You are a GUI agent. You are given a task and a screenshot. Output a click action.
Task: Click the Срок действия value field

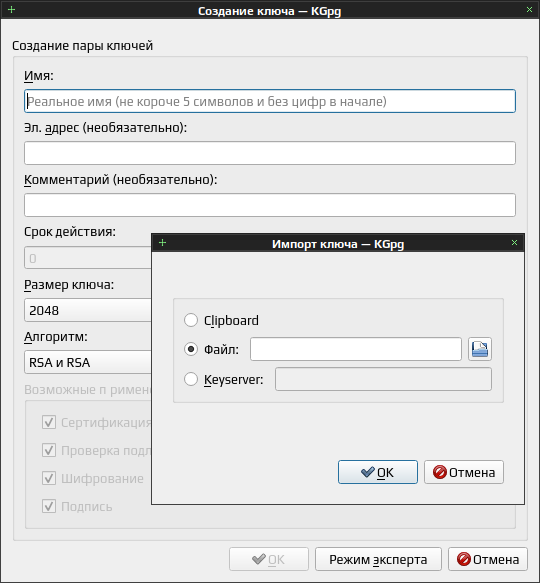point(88,258)
